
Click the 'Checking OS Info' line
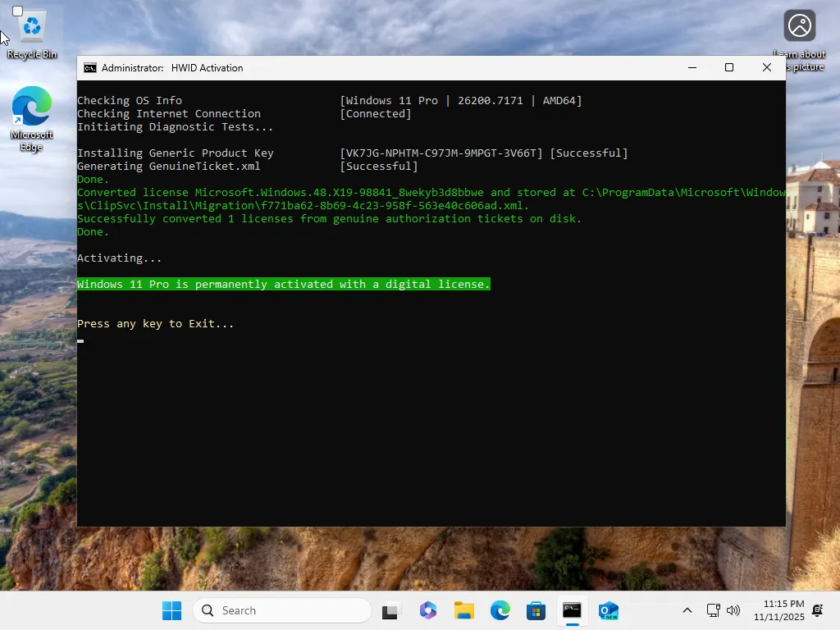pyautogui.click(x=130, y=101)
